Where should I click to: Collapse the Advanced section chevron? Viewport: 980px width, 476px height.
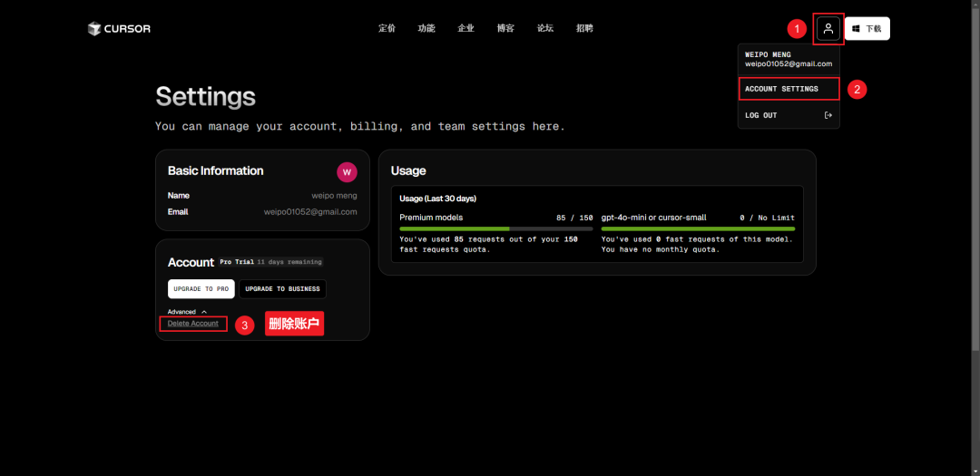[x=203, y=312]
